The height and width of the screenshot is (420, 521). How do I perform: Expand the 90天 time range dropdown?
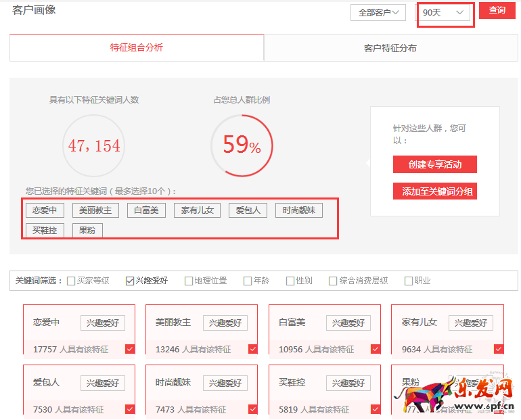[x=444, y=13]
